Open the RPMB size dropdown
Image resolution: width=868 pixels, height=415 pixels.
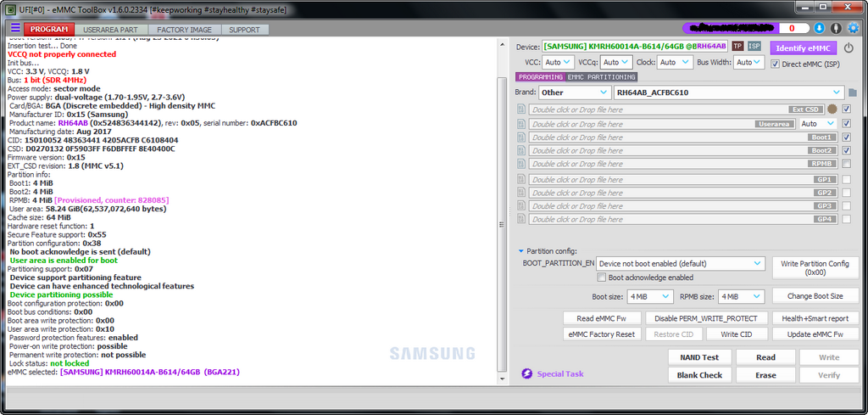(x=741, y=296)
